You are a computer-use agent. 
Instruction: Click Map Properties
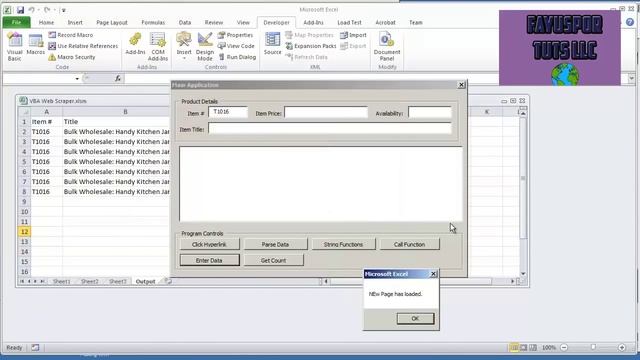[x=309, y=35]
